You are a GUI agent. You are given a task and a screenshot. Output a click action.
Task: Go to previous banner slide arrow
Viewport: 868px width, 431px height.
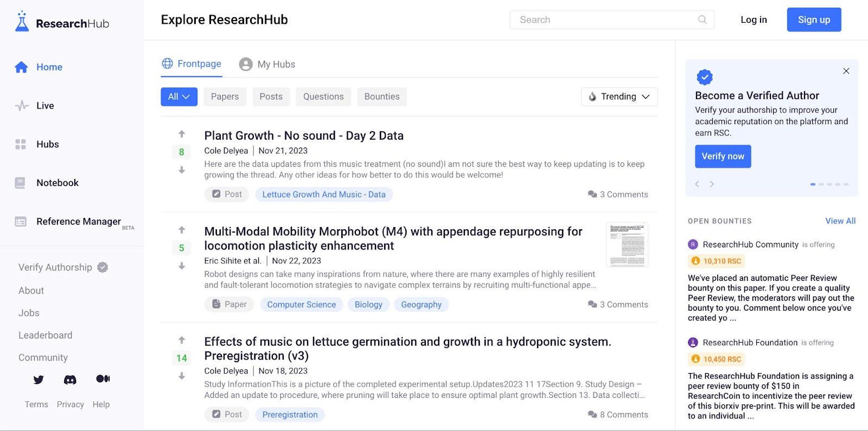[x=698, y=184]
